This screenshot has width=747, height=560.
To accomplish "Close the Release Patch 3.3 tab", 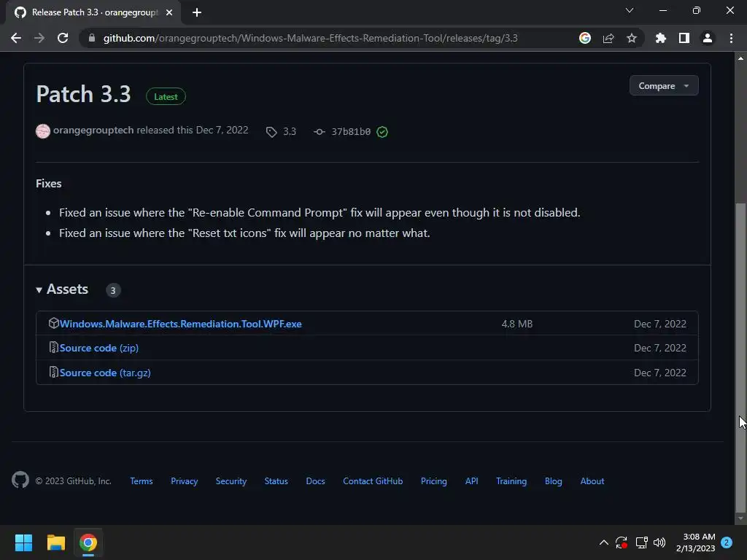I will pyautogui.click(x=169, y=12).
